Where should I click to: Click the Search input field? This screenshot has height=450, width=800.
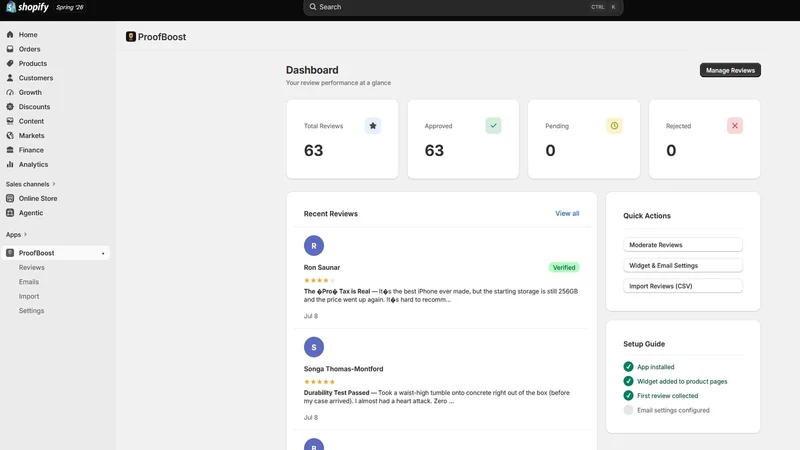tap(463, 7)
